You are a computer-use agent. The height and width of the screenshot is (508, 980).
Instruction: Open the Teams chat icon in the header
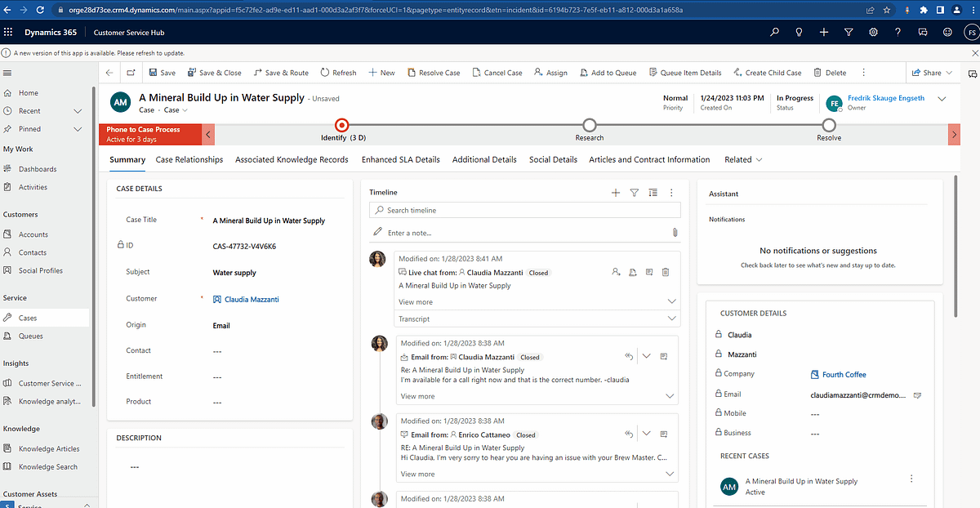tap(923, 32)
